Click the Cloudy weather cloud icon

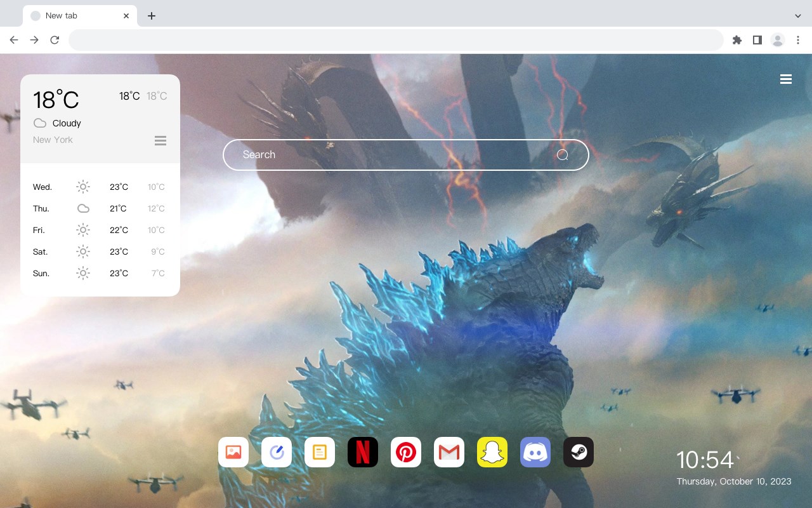click(40, 123)
